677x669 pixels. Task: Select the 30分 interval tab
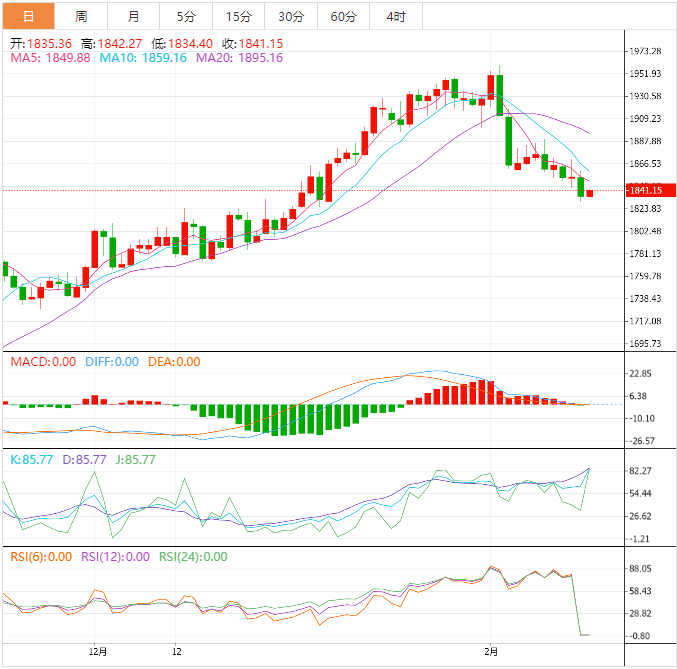291,17
